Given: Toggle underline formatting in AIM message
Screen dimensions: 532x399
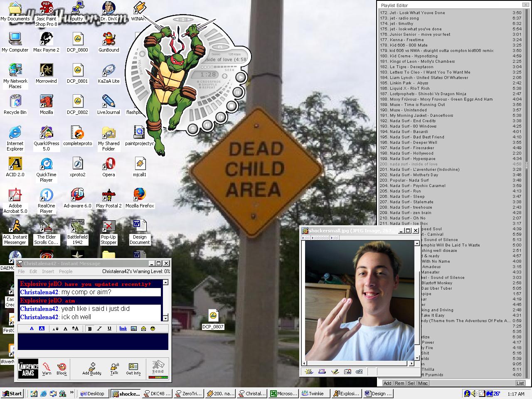Looking at the screenshot, I should click(109, 328).
